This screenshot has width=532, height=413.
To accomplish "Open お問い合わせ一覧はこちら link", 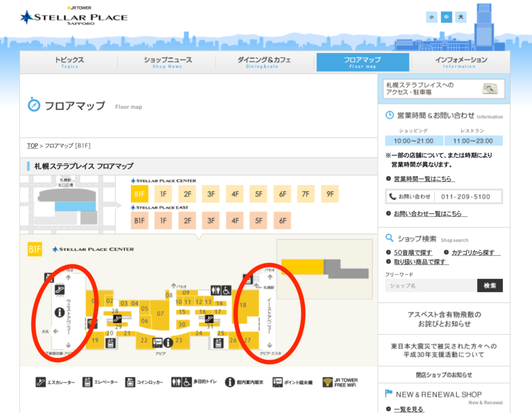I will point(430,214).
